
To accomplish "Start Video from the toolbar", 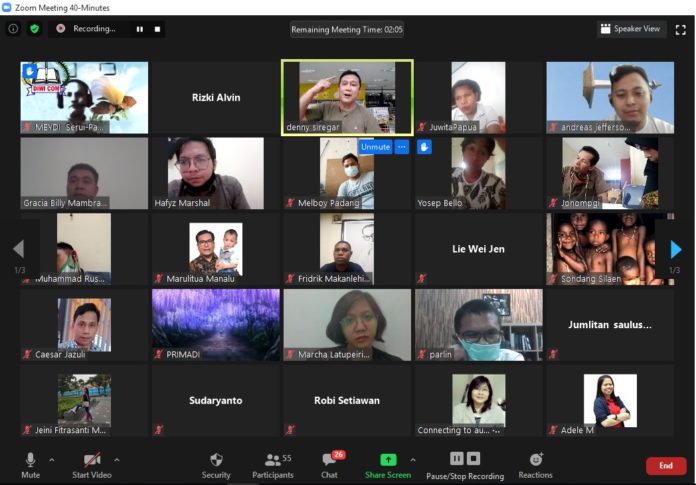I will 92,465.
